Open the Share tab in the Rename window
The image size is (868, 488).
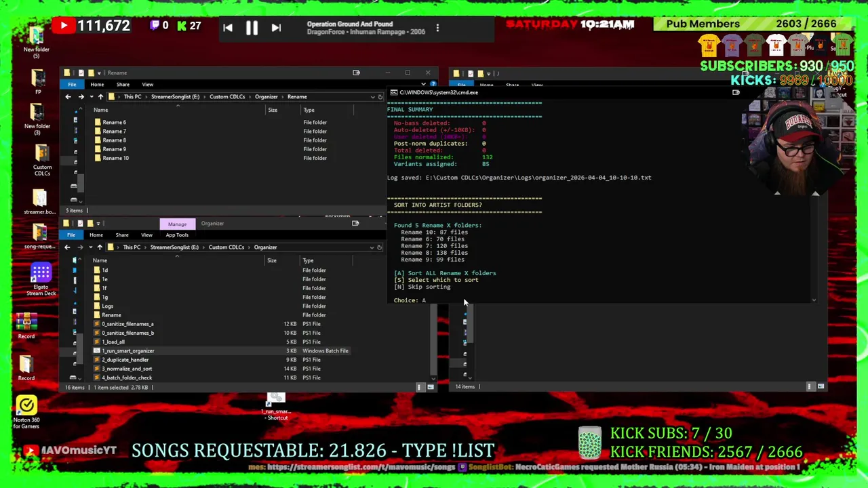tap(123, 85)
